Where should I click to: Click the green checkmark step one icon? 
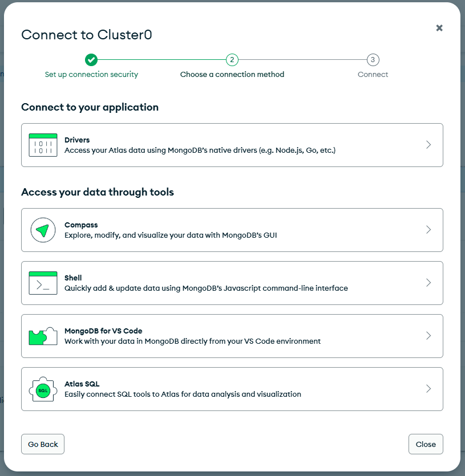click(91, 60)
